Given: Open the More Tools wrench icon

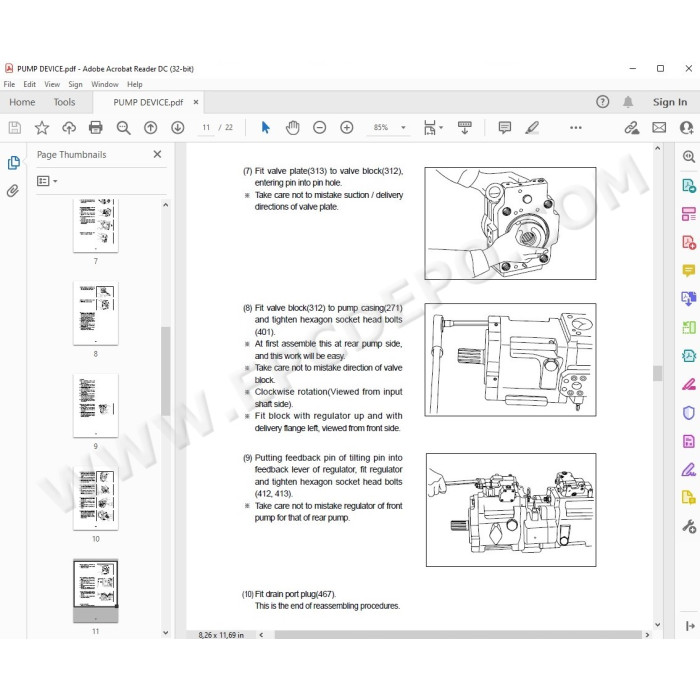Looking at the screenshot, I should (x=689, y=527).
